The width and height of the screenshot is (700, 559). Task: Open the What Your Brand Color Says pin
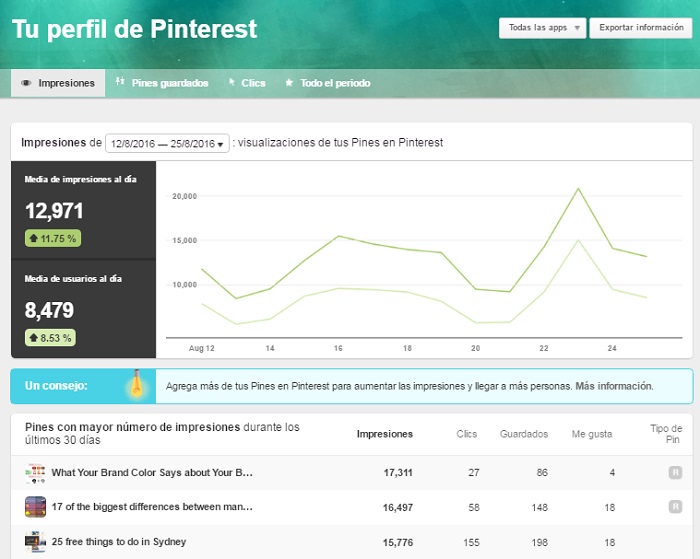coord(152,473)
